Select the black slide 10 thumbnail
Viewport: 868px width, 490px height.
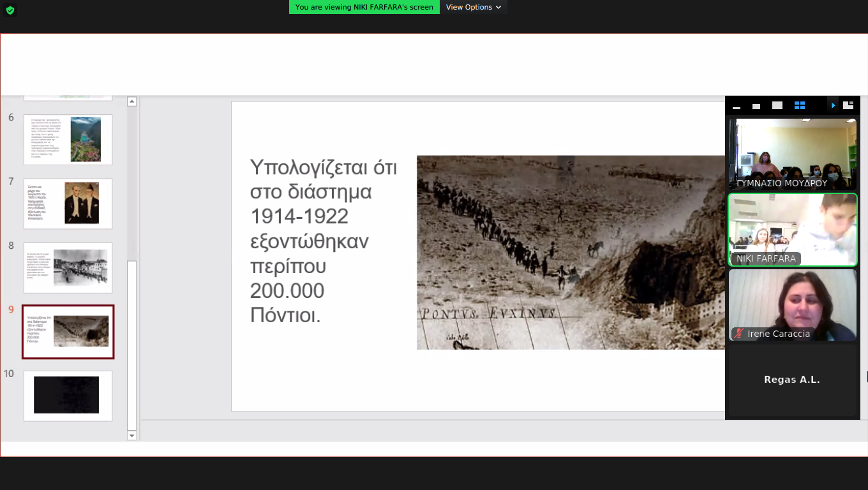click(68, 396)
